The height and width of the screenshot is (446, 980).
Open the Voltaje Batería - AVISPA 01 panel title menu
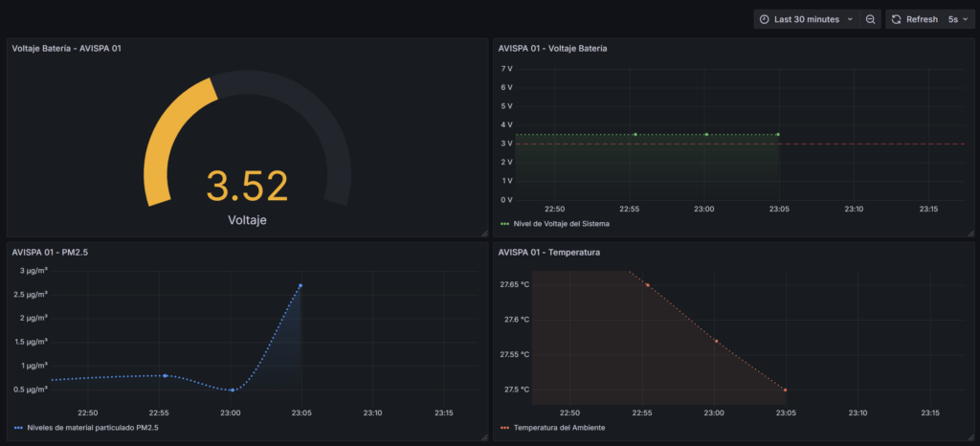[x=67, y=48]
